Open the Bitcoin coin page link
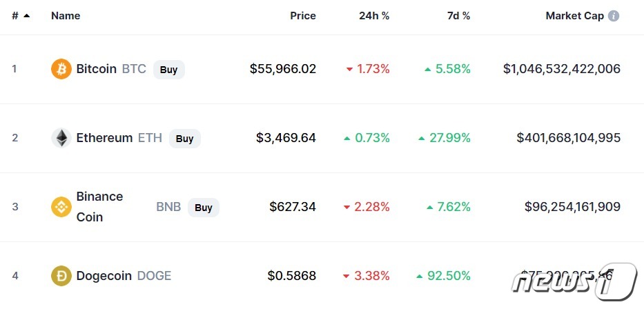Viewport: 644px width, 309px height. (97, 69)
